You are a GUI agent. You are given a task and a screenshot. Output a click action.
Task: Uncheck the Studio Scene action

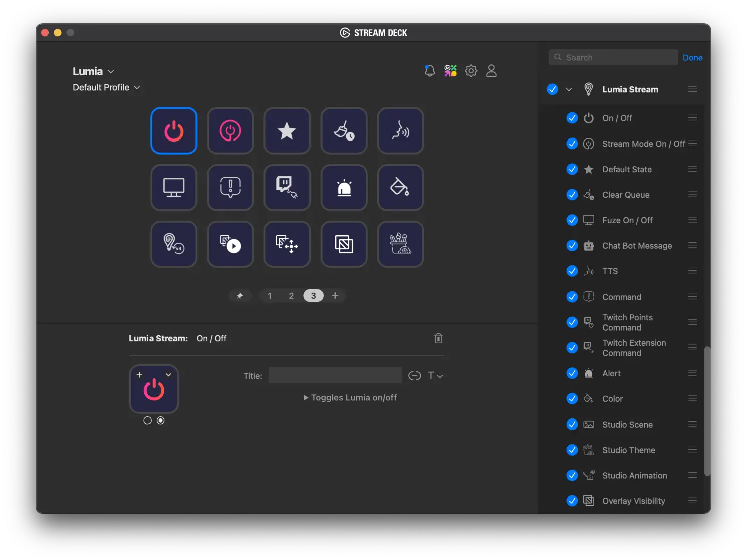coord(572,425)
